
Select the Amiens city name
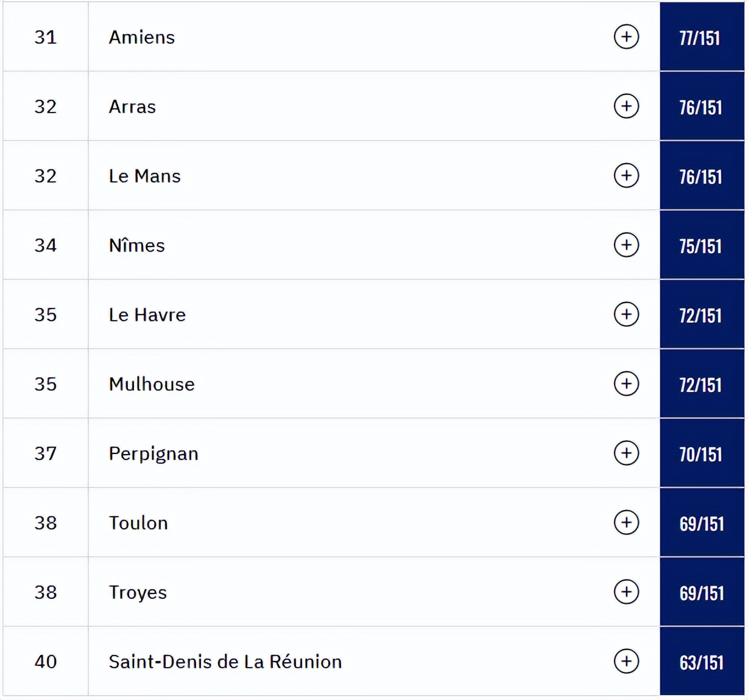coord(142,37)
